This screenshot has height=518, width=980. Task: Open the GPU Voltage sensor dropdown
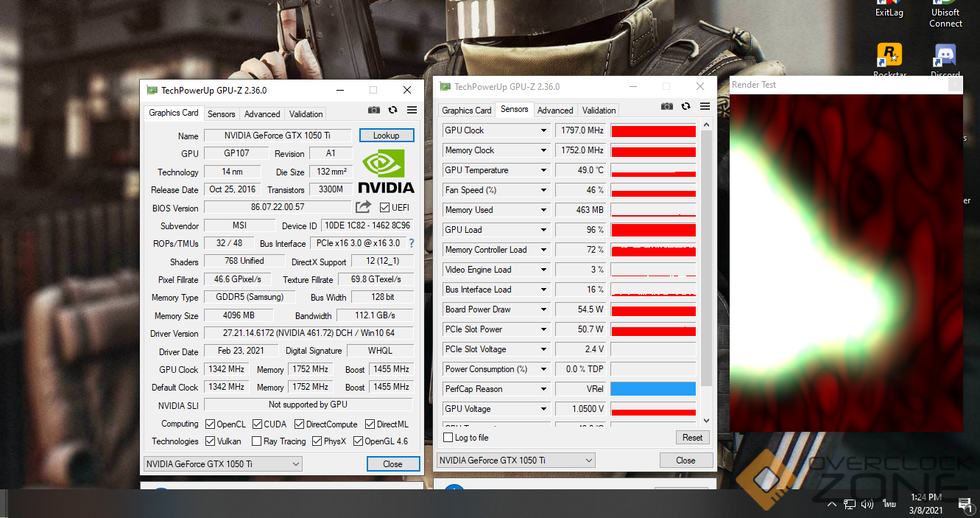point(543,409)
